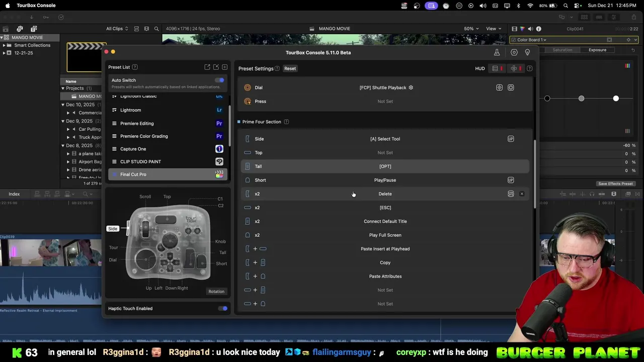Toggle the HUD list display button
644x362 pixels.
tap(497, 68)
